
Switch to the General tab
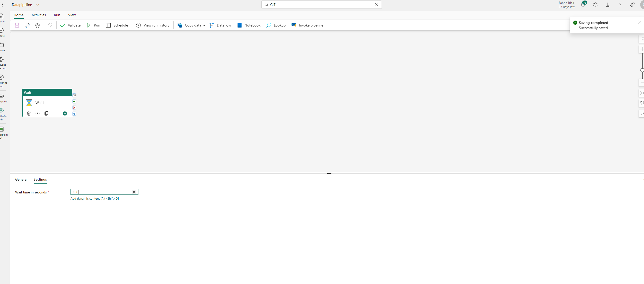pyautogui.click(x=21, y=179)
